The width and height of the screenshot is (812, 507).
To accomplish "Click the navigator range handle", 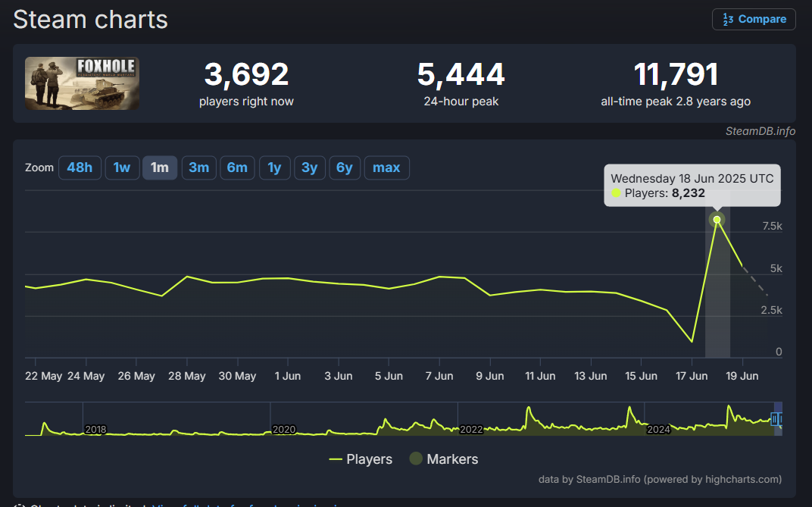I will [775, 419].
